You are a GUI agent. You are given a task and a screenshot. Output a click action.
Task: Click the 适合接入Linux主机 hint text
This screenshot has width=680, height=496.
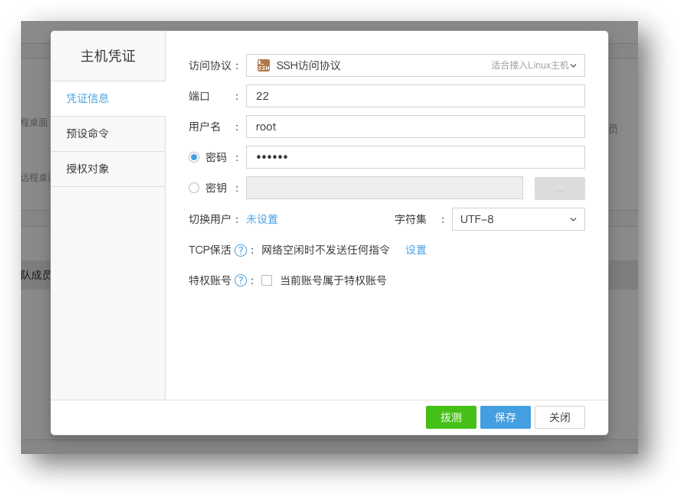pos(530,65)
